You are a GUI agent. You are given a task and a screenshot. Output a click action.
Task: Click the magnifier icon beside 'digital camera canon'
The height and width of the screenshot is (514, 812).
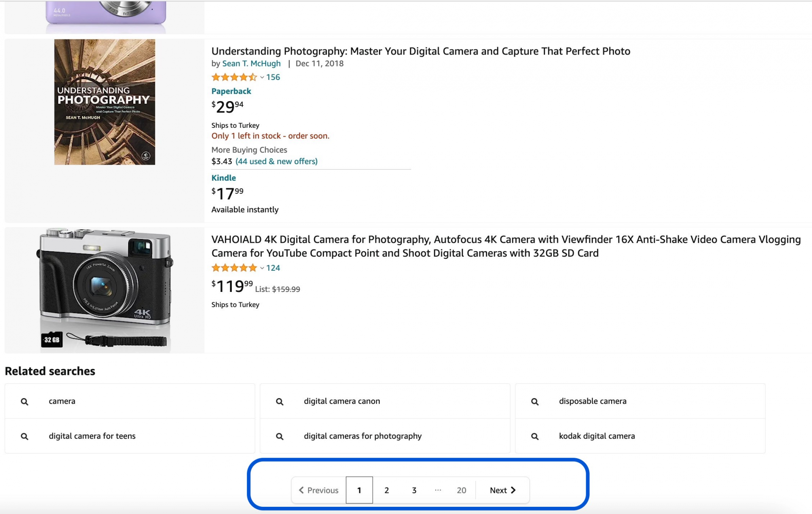(280, 401)
